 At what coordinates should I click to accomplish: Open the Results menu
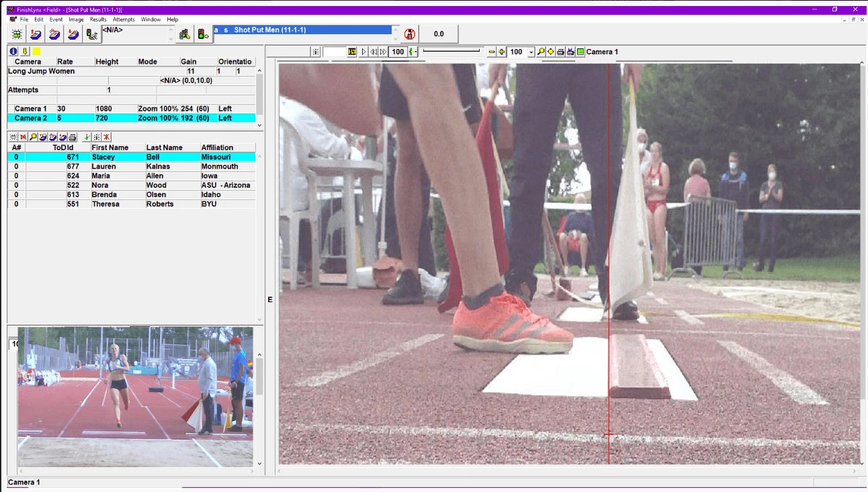coord(98,19)
